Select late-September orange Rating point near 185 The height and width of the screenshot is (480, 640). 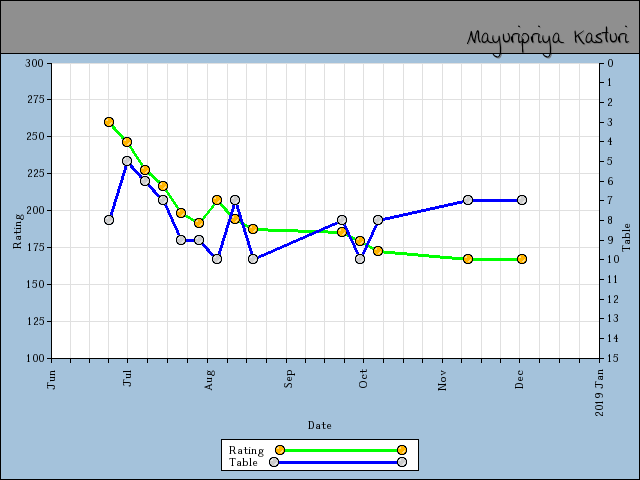[342, 232]
